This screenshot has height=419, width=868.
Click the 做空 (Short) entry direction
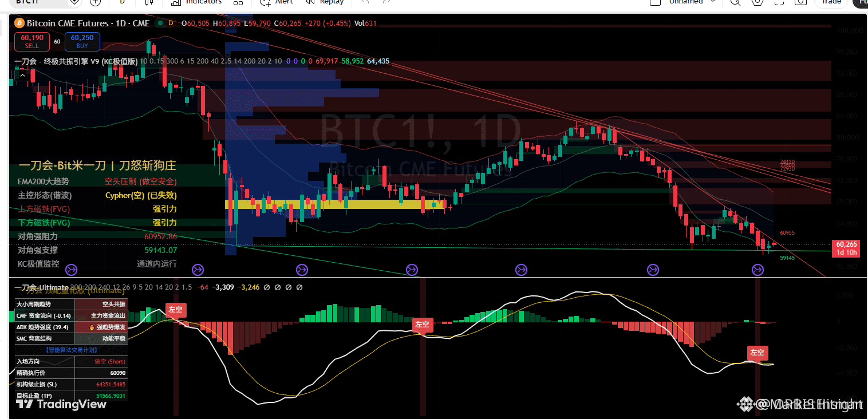pos(110,362)
